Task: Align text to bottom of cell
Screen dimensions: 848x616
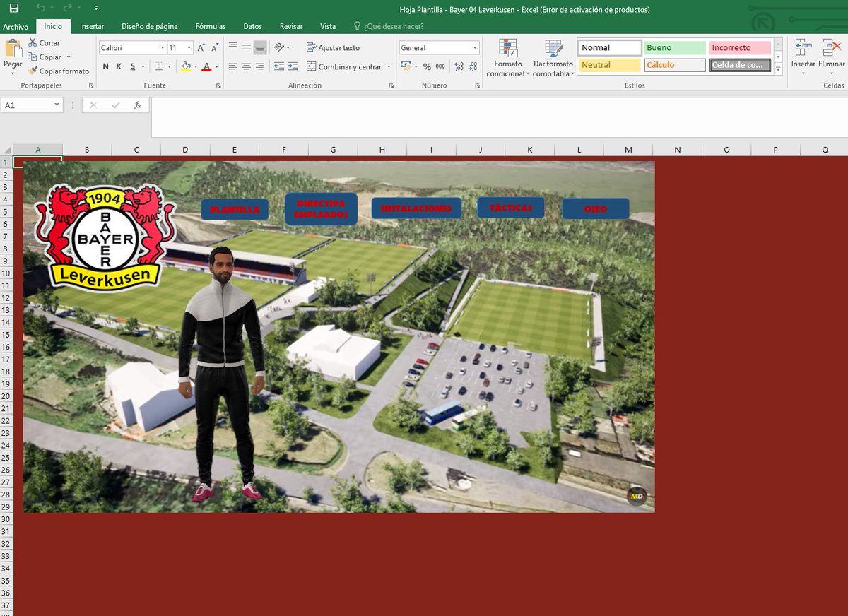Action: point(260,47)
